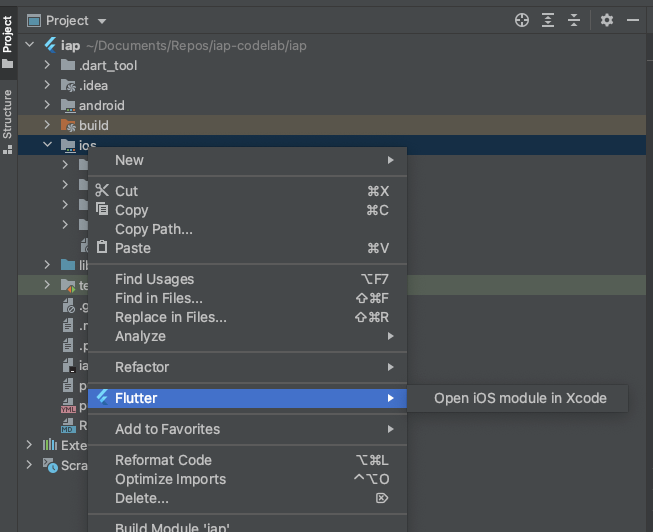Click the Cut scissors icon
The image size is (653, 532).
click(101, 191)
